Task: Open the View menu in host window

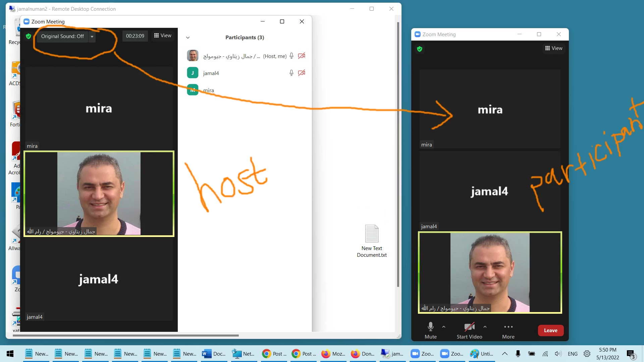Action: coord(163,36)
